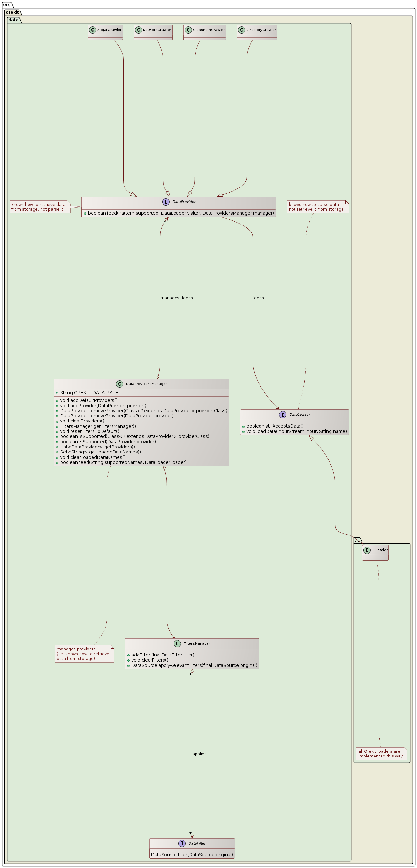Screen dimensions: 417x868
Task: Click the DataProvidersManager class icon
Action: tap(120, 384)
